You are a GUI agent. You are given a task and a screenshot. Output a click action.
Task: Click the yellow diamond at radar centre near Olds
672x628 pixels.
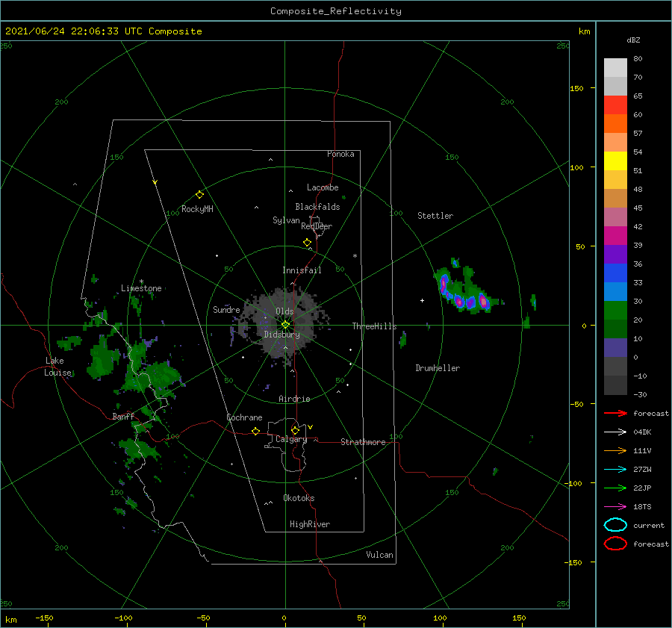285,325
